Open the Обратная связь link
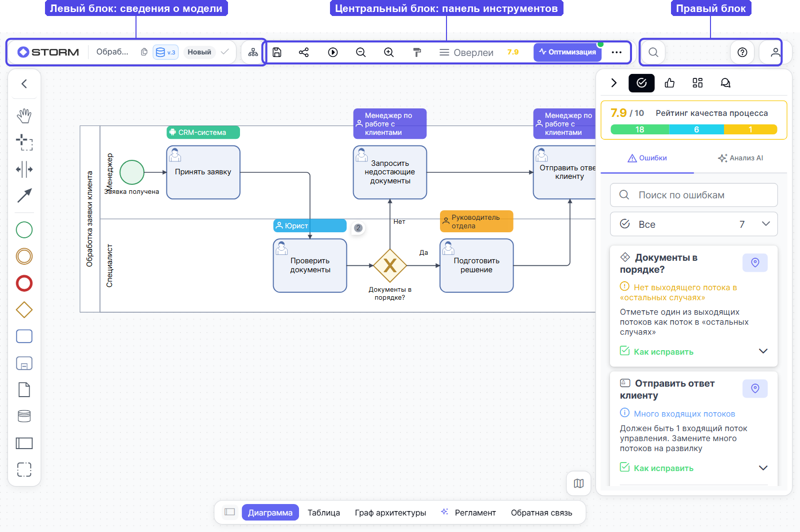The width and height of the screenshot is (800, 532). tap(541, 513)
